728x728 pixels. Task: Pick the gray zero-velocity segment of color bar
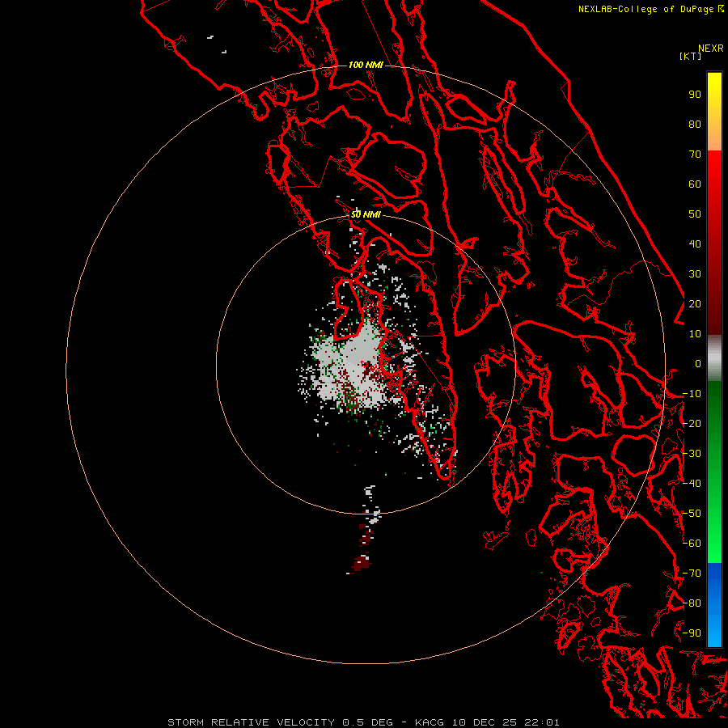tap(714, 358)
